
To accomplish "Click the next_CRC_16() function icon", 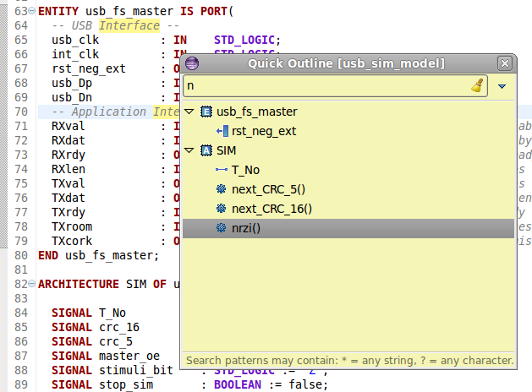I will [x=222, y=209].
